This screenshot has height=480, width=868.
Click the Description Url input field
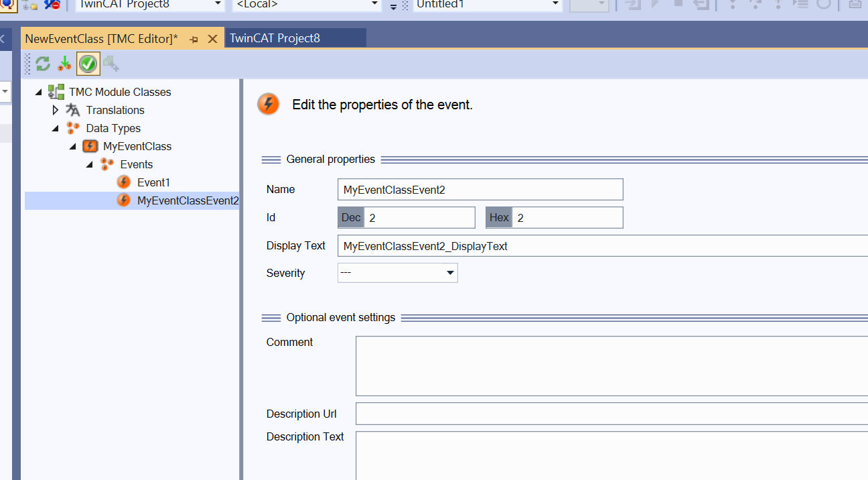[611, 414]
